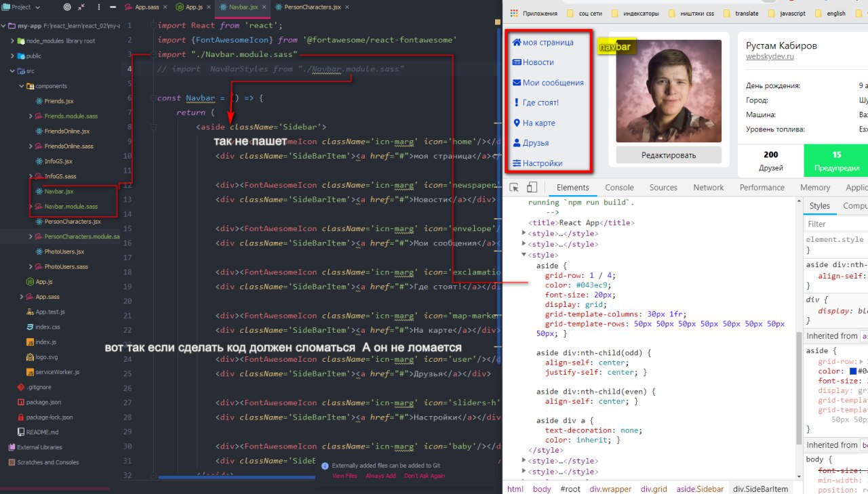Expand the App.sass node arrow in tree
The image size is (868, 494).
[x=22, y=297]
